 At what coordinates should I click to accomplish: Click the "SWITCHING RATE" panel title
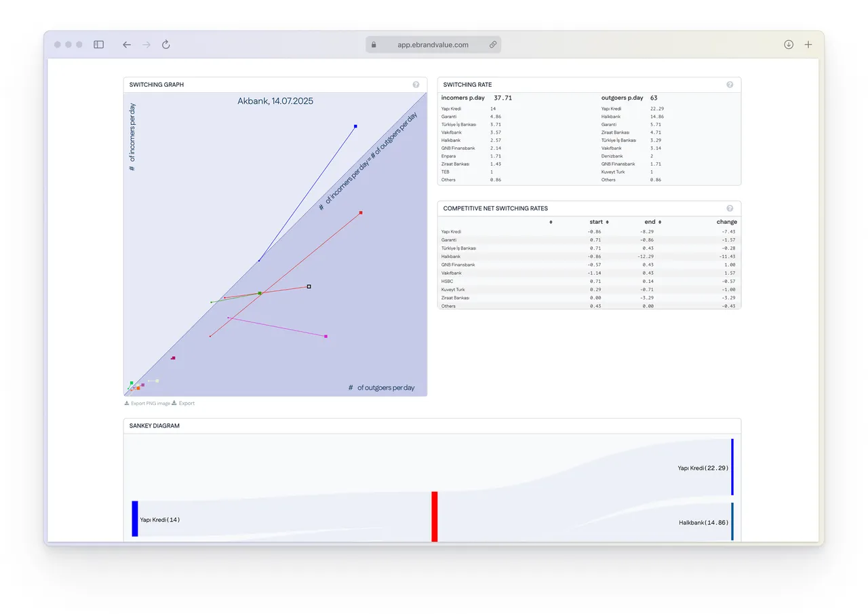[x=468, y=85]
